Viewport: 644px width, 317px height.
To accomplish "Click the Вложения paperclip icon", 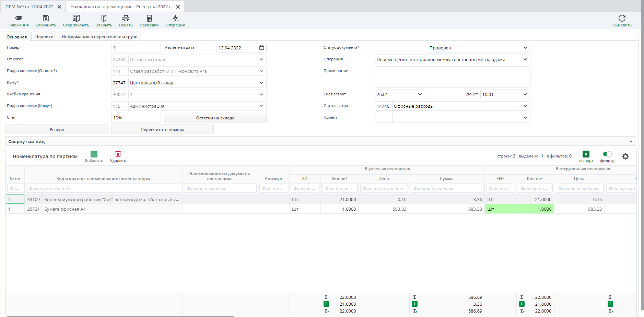I will pos(19,18).
